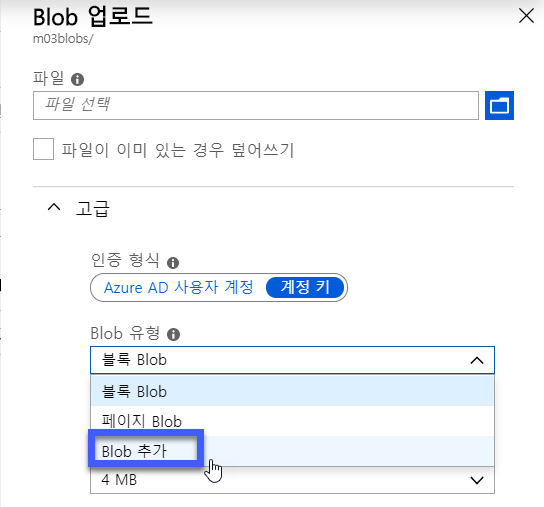The image size is (544, 507).
Task: Choose 블록 Blob from the list
Action: (292, 391)
